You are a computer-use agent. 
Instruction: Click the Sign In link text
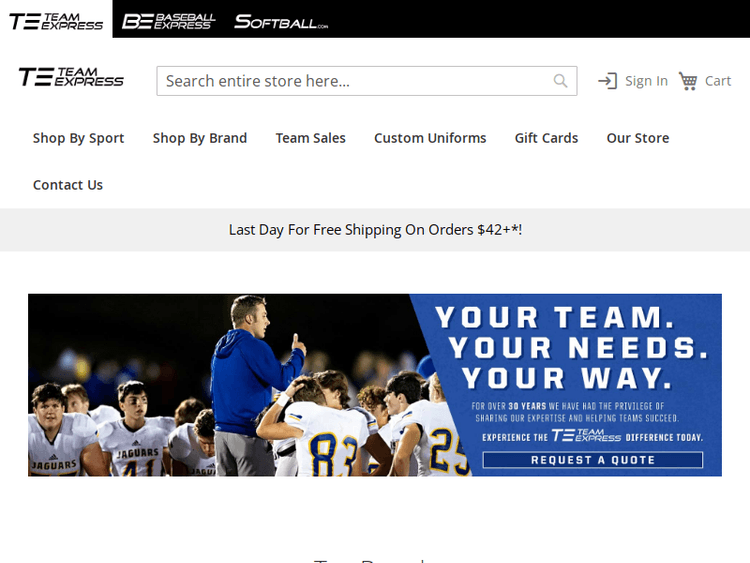[x=646, y=81]
